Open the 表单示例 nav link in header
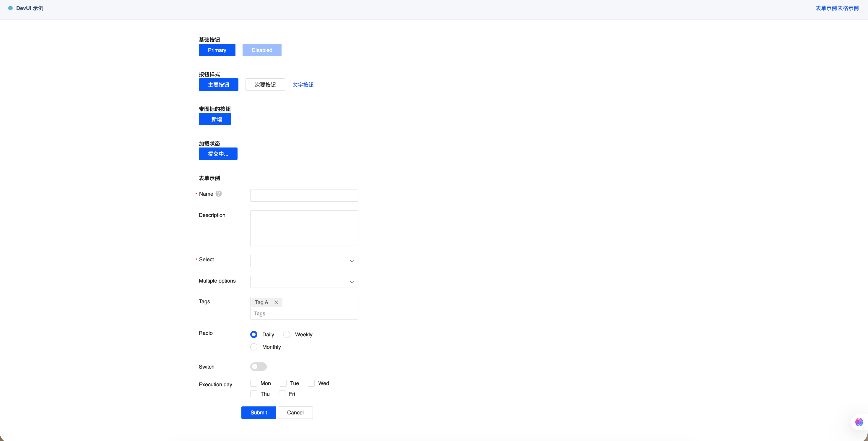The width and height of the screenshot is (868, 441). point(826,8)
